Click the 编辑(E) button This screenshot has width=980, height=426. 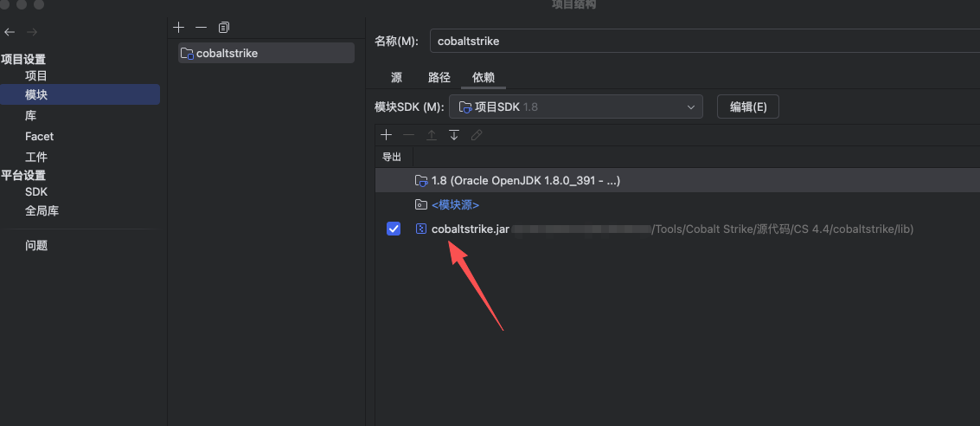pos(747,107)
